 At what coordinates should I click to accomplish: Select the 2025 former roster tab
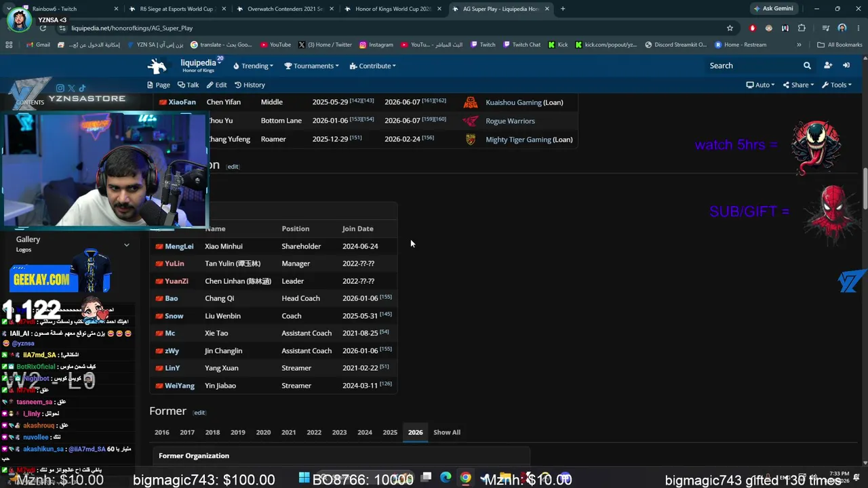coord(390,432)
